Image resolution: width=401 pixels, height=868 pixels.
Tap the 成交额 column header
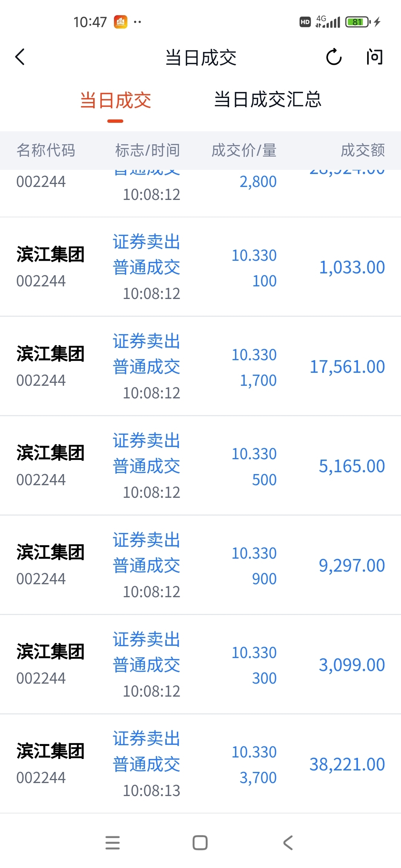[363, 150]
